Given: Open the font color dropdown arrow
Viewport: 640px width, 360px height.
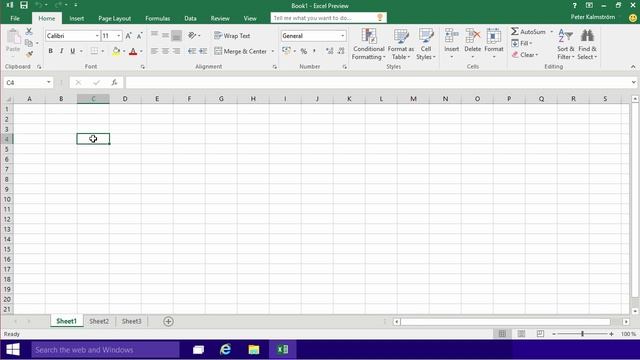Looking at the screenshot, I should tap(141, 51).
